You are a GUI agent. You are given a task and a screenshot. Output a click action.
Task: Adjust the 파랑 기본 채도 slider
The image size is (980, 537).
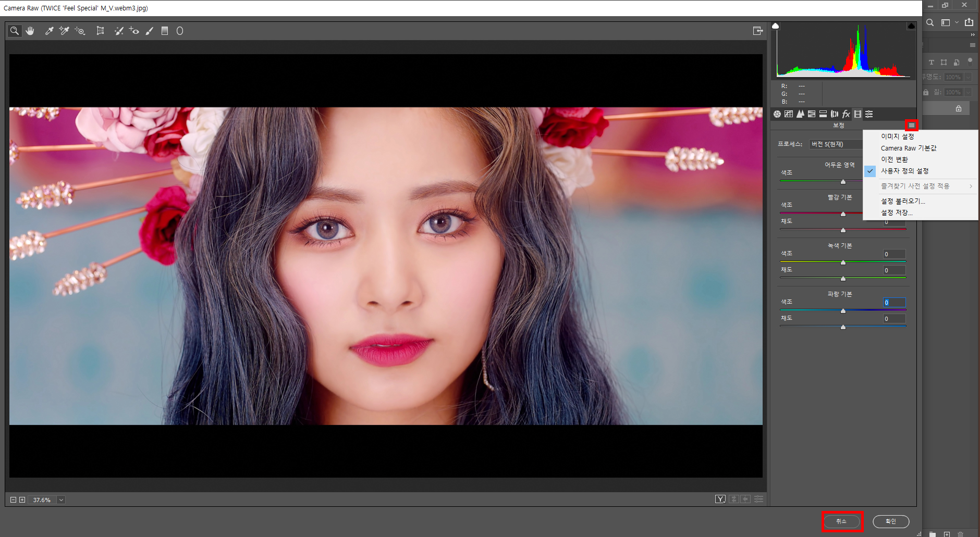click(843, 327)
